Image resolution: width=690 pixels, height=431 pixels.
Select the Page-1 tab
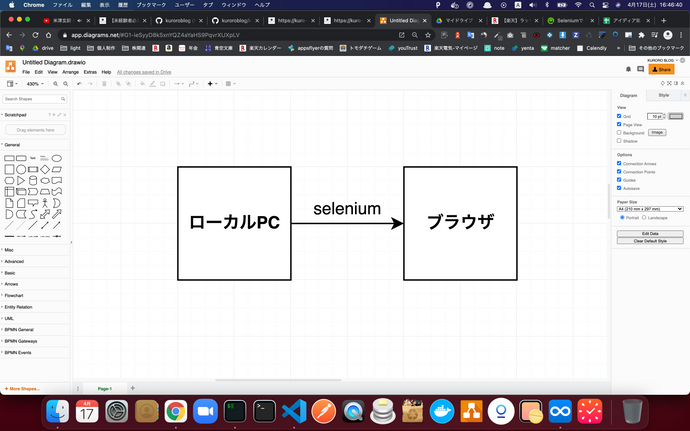coord(105,389)
